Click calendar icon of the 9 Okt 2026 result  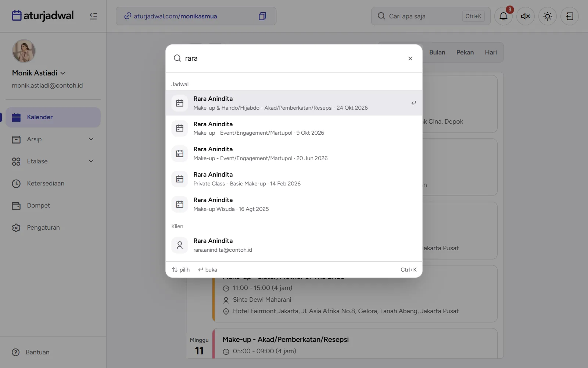pos(180,128)
